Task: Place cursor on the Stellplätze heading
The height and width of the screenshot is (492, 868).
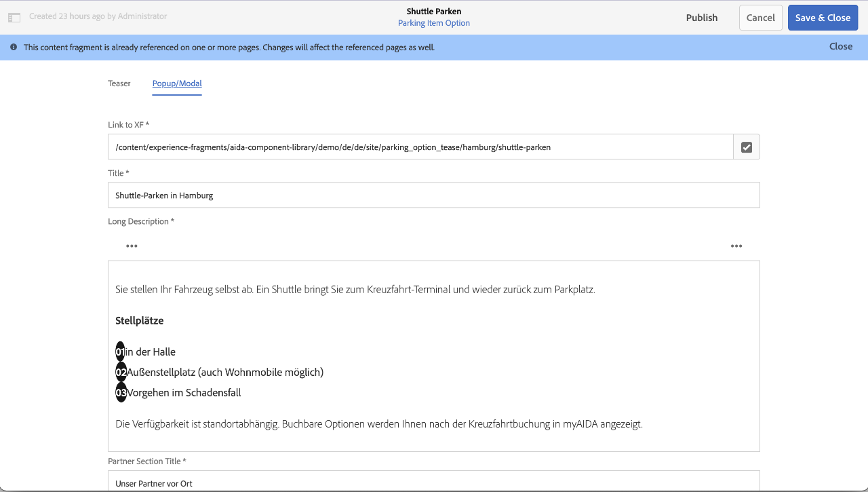Action: click(140, 321)
